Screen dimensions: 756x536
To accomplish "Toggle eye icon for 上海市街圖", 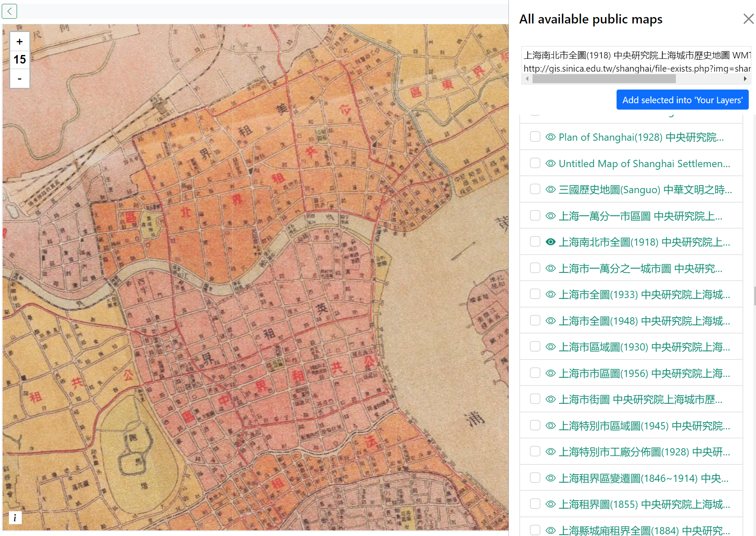I will click(x=550, y=399).
